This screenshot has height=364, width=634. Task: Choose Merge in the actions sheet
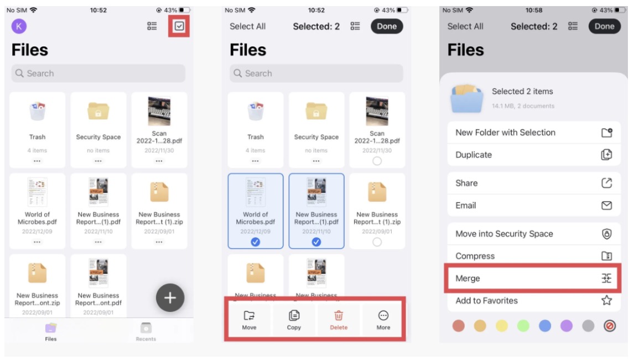(533, 278)
